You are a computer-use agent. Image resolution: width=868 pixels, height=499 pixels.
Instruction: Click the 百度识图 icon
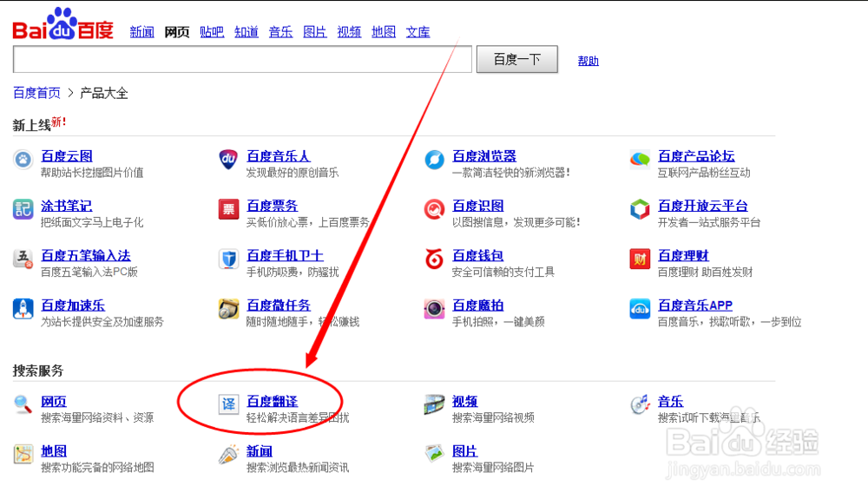point(434,210)
